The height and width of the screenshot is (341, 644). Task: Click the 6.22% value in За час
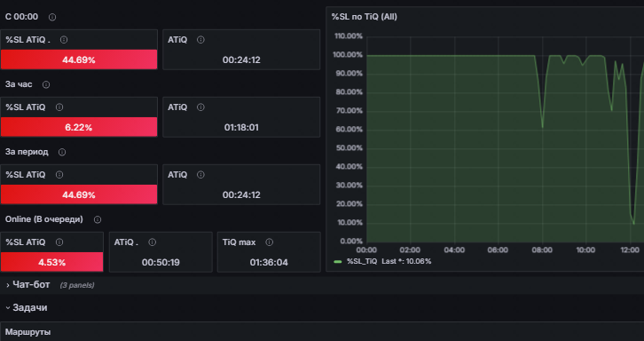[78, 128]
